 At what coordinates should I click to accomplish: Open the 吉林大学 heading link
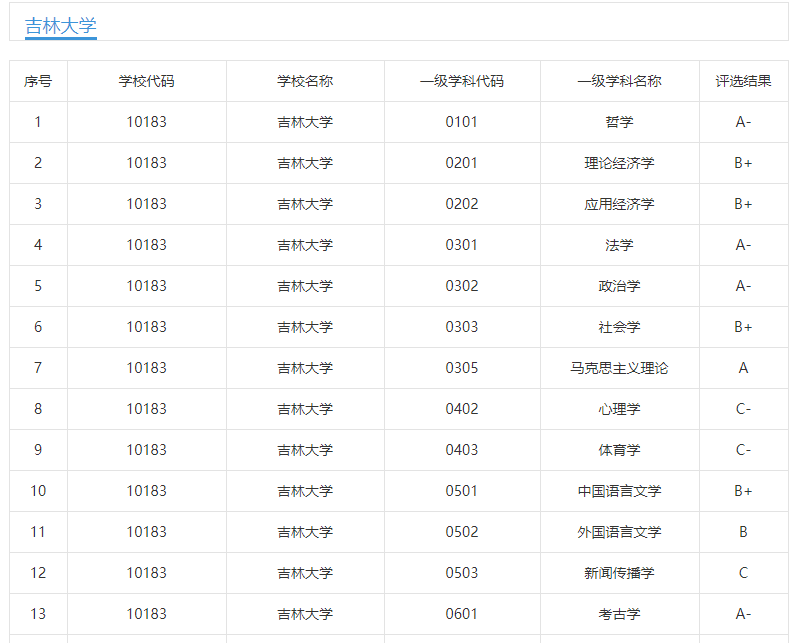pyautogui.click(x=61, y=26)
